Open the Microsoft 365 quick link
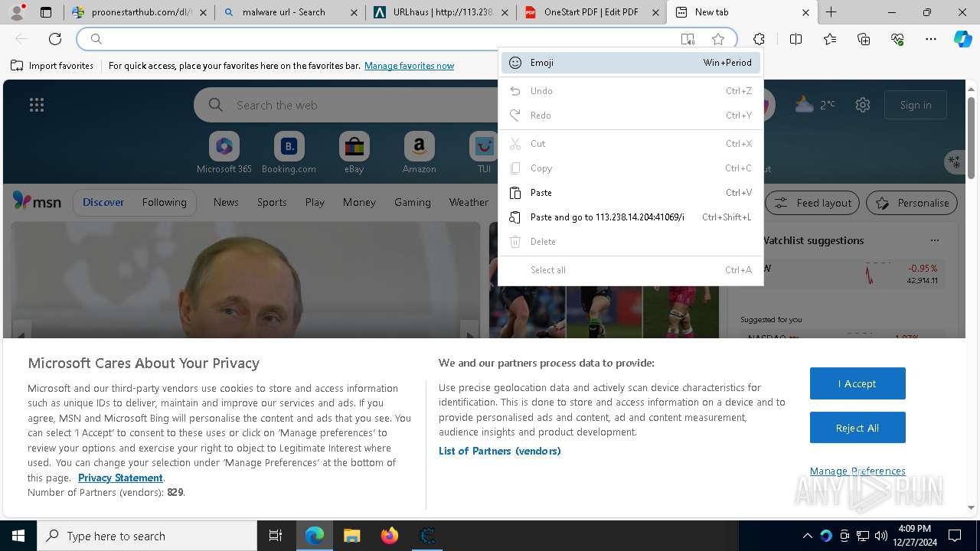Screen dimensions: 980x551 click(224, 152)
